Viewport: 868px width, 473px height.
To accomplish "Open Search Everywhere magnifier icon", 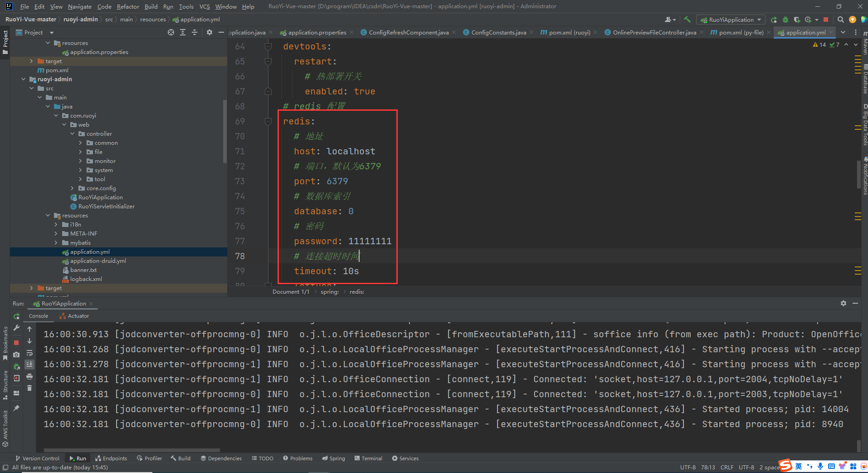I will pyautogui.click(x=840, y=20).
